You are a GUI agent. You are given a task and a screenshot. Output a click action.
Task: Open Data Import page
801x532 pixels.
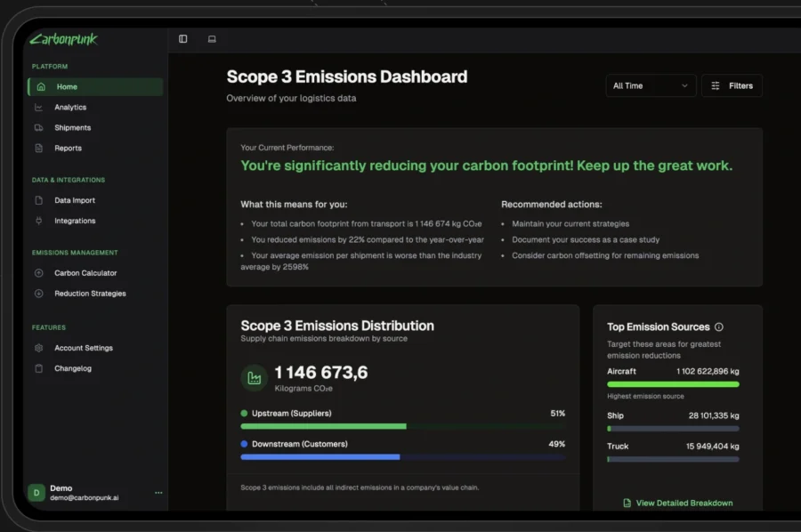click(x=95, y=200)
